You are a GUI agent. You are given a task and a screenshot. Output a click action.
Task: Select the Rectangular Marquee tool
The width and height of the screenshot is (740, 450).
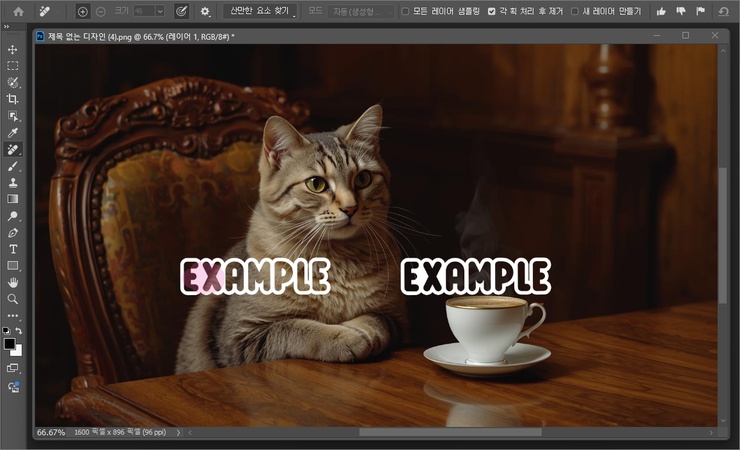[13, 65]
